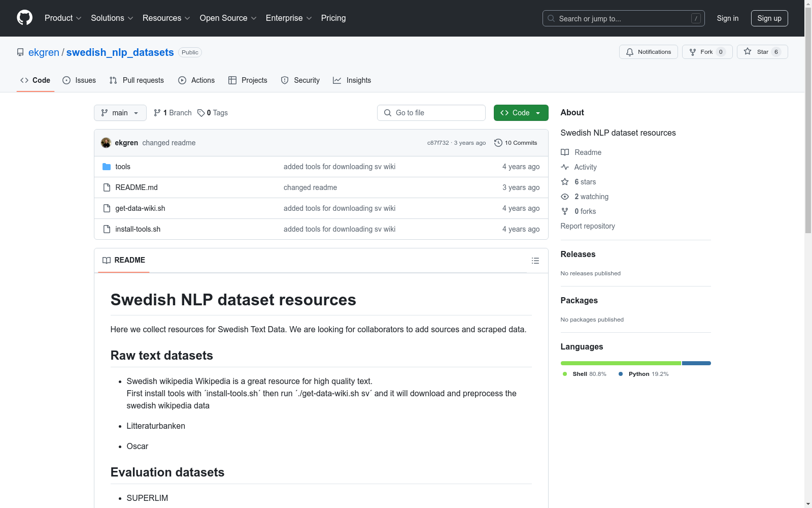Click the Pricing link
The width and height of the screenshot is (812, 508).
pos(333,18)
